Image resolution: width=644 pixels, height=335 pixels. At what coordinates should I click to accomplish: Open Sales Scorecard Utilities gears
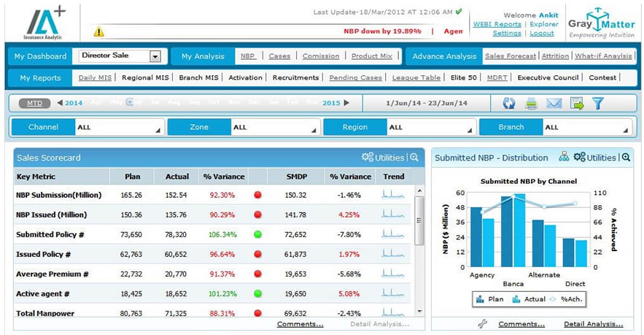(368, 157)
